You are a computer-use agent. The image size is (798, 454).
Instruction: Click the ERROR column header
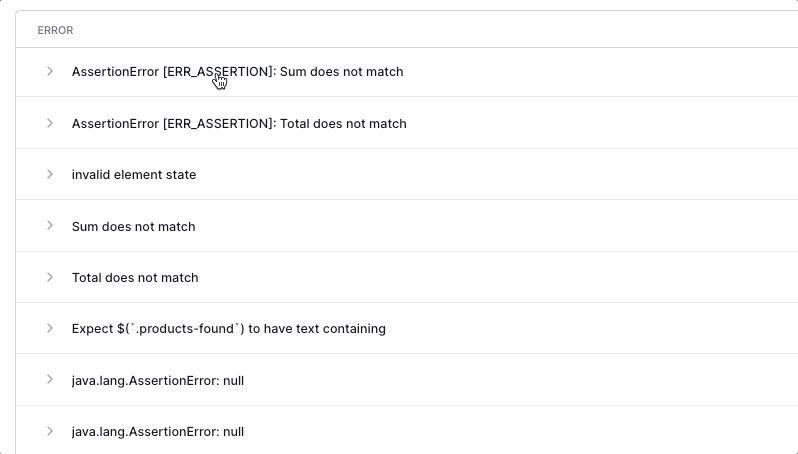point(55,30)
